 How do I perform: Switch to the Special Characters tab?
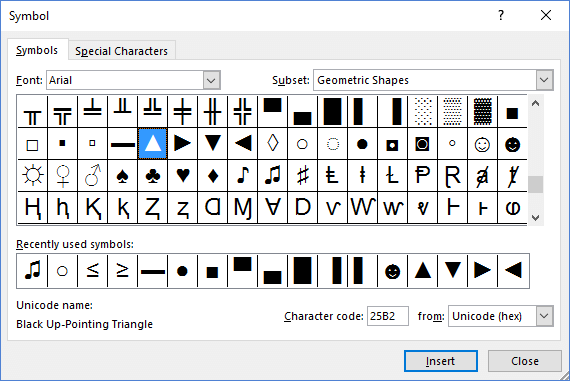tap(121, 51)
